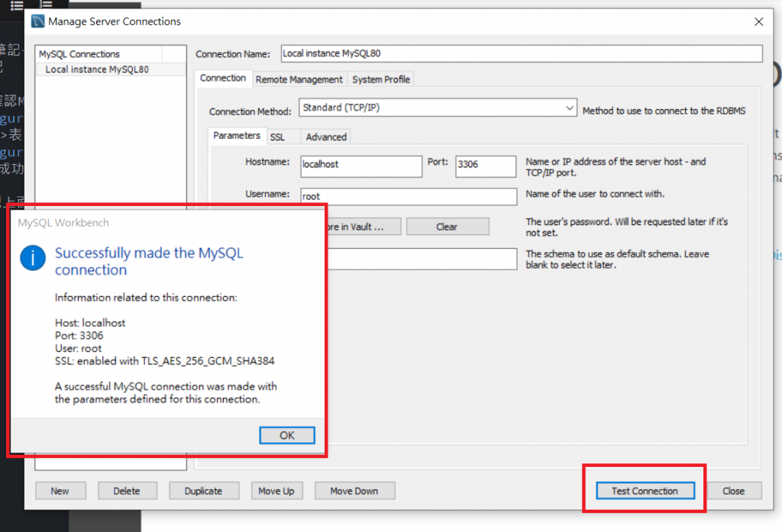The image size is (782, 532).
Task: Click the Duplicate connection button
Action: pos(204,491)
